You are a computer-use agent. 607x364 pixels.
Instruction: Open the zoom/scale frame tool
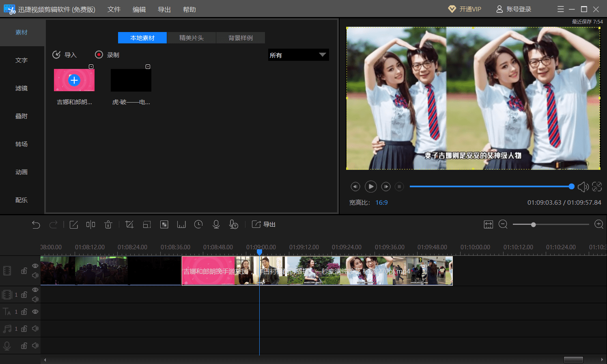pos(147,225)
